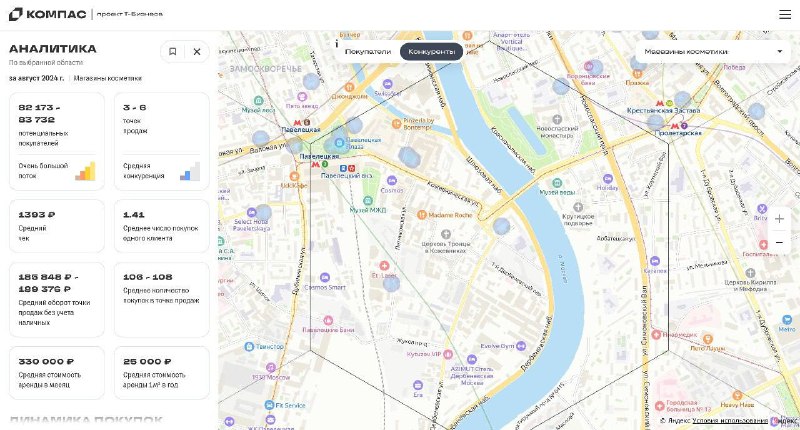Click the Cosmos Smart hotel marker
The image size is (800, 430).
click(324, 277)
